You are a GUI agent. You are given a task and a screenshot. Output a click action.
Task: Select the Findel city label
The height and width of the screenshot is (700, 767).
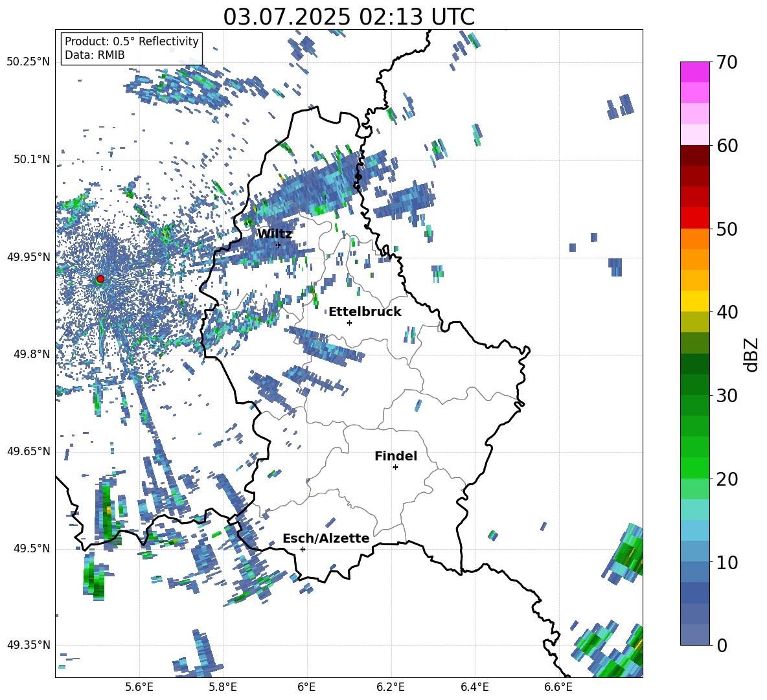click(396, 456)
